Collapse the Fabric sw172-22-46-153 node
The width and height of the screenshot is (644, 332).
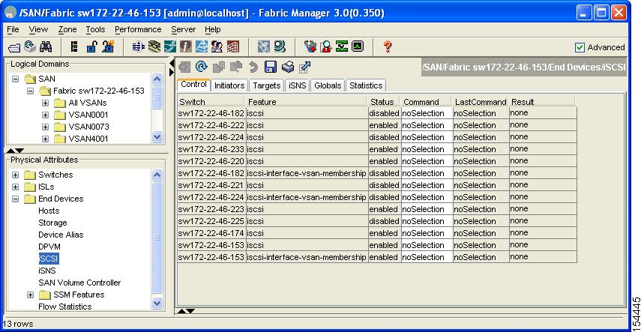point(31,91)
